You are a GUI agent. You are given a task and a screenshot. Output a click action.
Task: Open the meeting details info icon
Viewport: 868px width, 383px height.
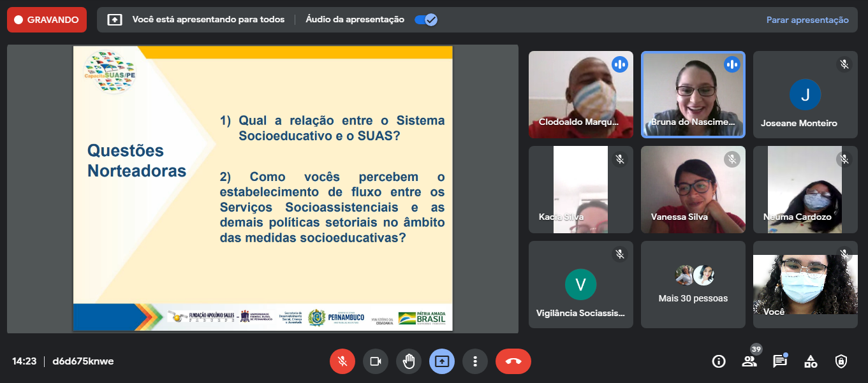[x=719, y=361]
